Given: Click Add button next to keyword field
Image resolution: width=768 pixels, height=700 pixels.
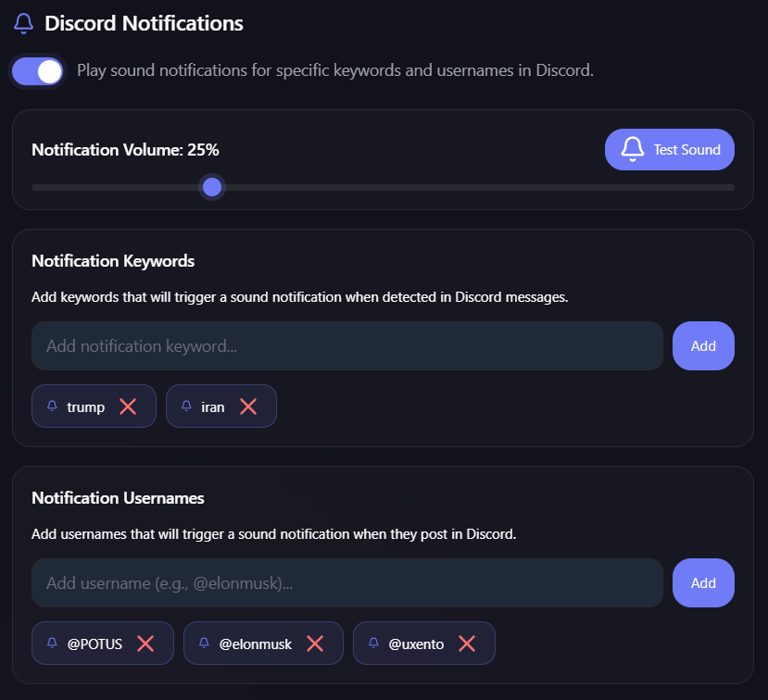Looking at the screenshot, I should [x=703, y=346].
